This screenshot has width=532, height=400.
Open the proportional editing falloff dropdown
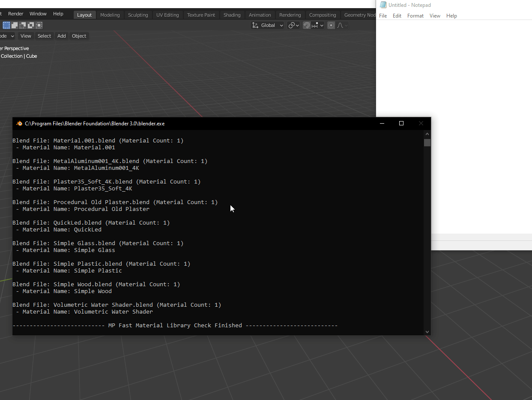click(342, 25)
